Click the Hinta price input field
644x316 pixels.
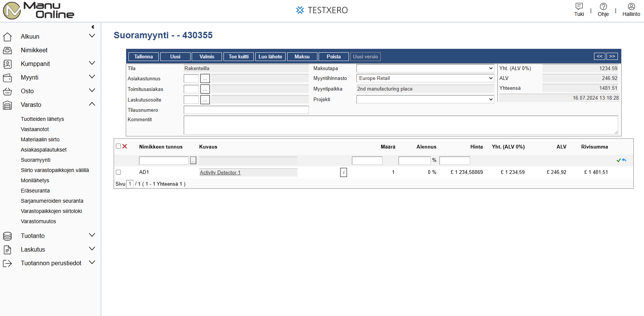pyautogui.click(x=455, y=161)
